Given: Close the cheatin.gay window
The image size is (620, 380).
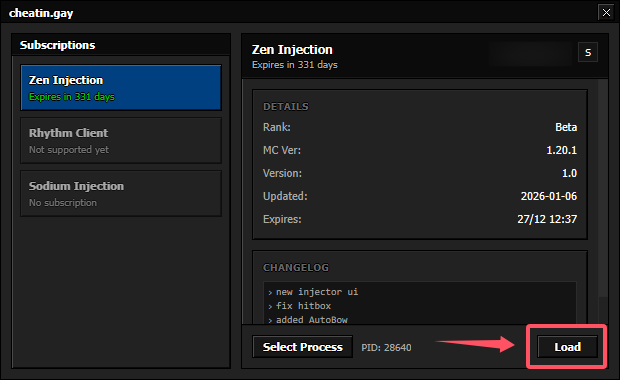Looking at the screenshot, I should 606,13.
